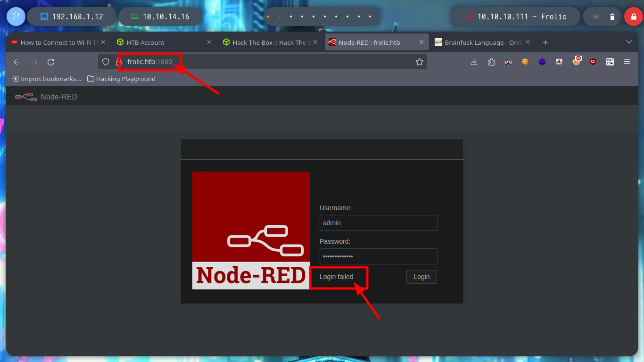The image size is (644, 362).
Task: Open the extensions puzzle-piece menu
Action: 491,62
